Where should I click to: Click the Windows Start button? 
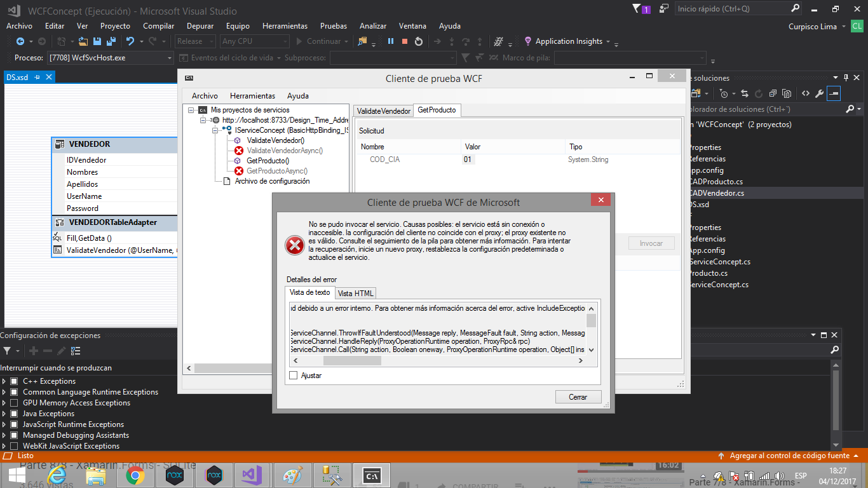[18, 475]
